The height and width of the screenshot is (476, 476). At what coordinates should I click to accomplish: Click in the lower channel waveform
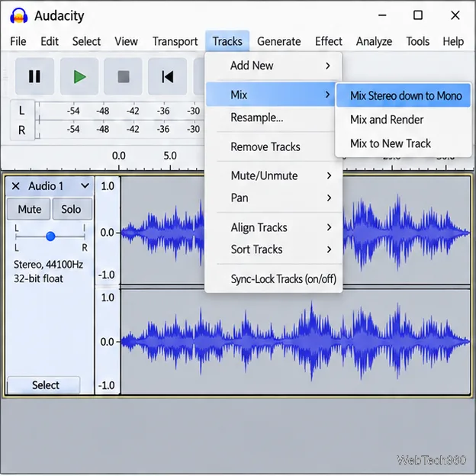point(295,342)
